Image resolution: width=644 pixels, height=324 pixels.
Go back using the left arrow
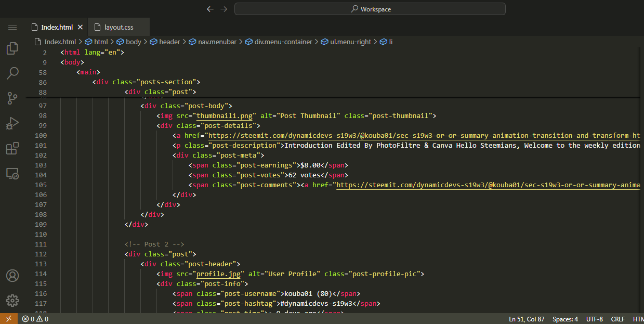[210, 9]
